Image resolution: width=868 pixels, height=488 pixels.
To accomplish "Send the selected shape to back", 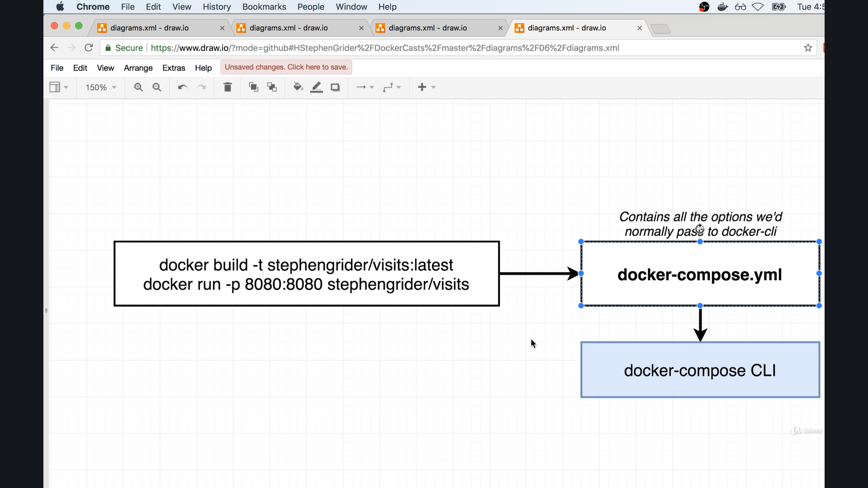I will pos(272,87).
